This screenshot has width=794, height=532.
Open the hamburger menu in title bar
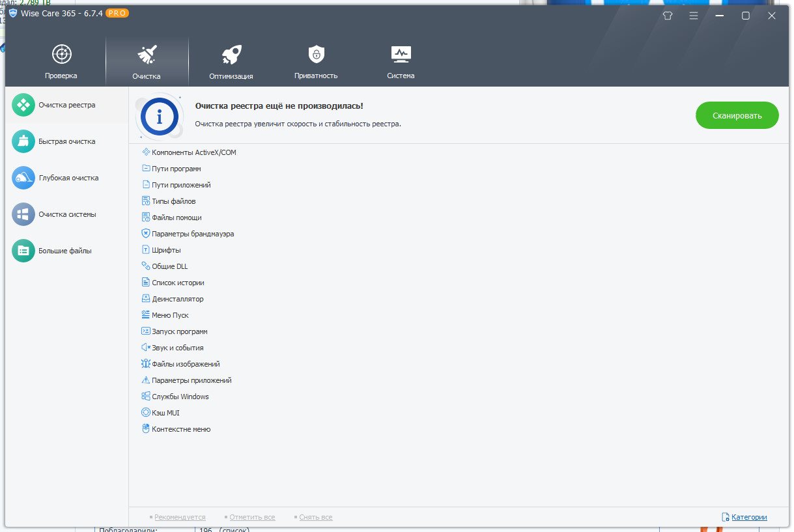(x=694, y=16)
